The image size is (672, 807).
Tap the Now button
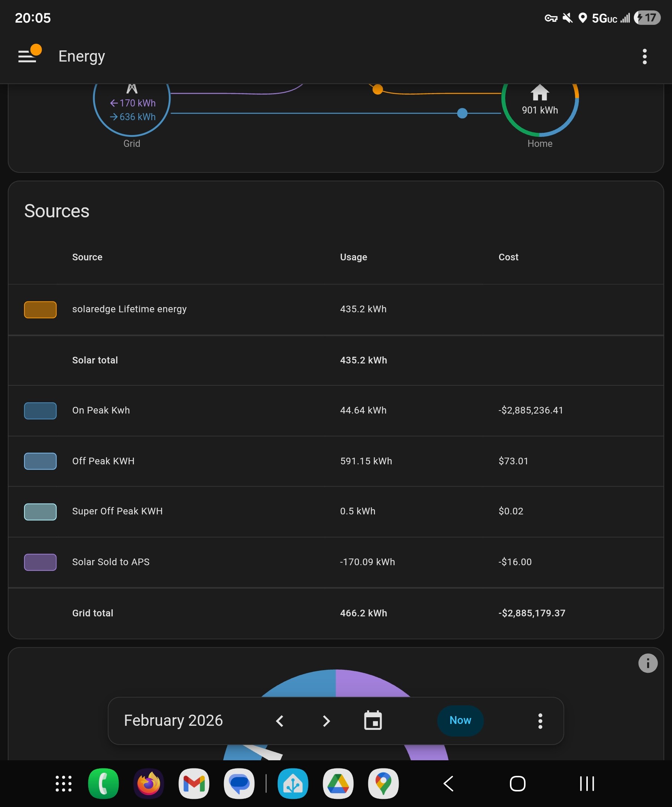pos(460,721)
